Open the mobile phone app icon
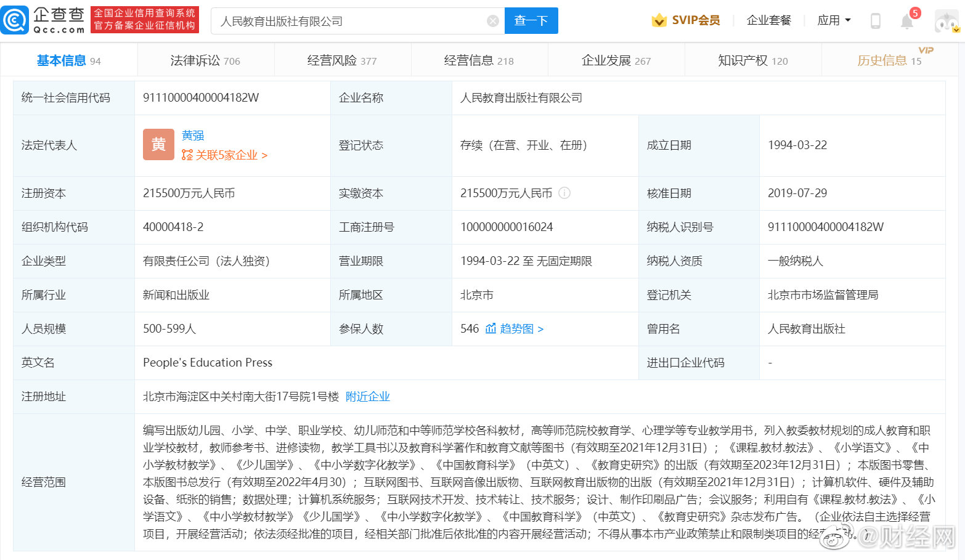The height and width of the screenshot is (560, 965). (x=875, y=21)
